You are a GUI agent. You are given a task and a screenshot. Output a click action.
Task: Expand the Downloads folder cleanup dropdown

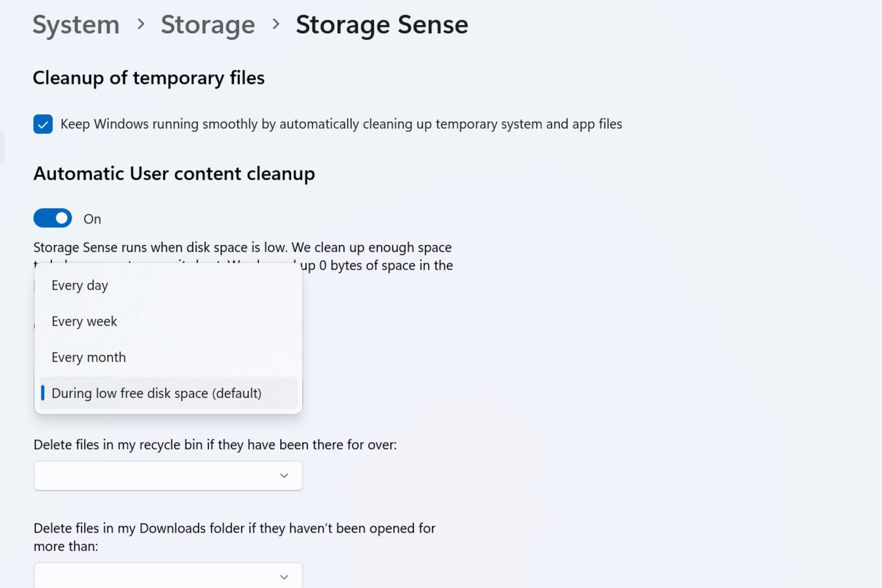tap(168, 576)
